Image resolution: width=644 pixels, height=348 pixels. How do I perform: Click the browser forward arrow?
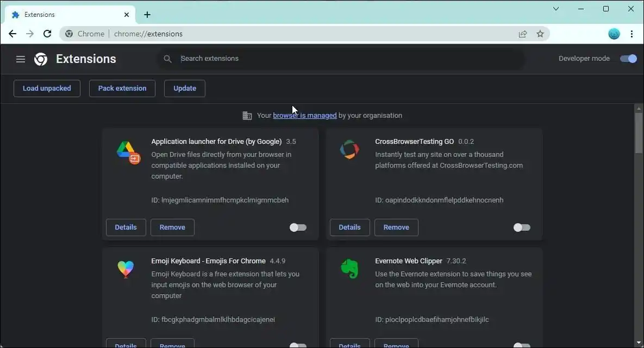pyautogui.click(x=29, y=34)
